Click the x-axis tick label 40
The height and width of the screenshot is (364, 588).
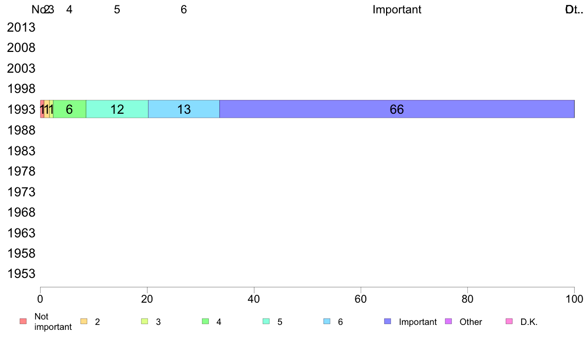[254, 299]
